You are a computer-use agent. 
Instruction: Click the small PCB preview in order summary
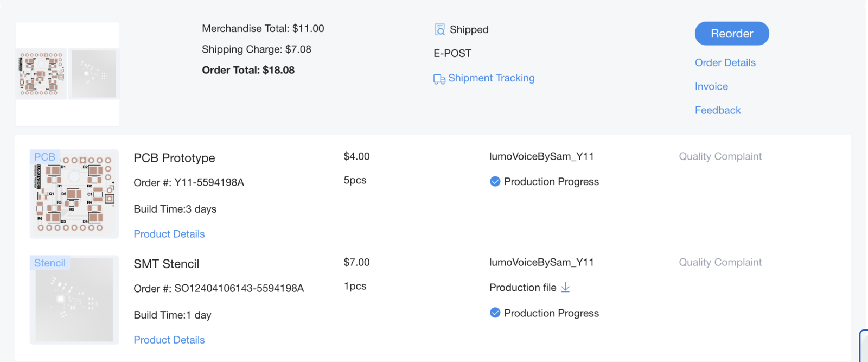[41, 74]
